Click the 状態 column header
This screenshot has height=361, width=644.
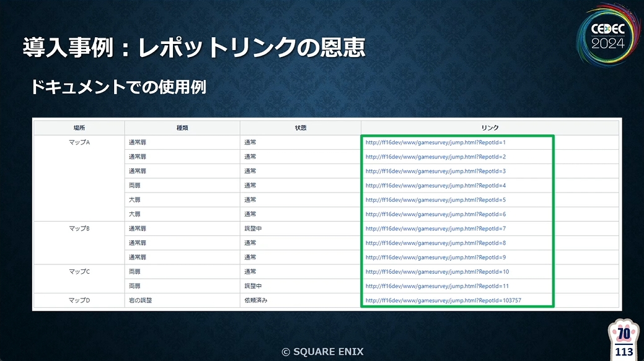pyautogui.click(x=301, y=128)
